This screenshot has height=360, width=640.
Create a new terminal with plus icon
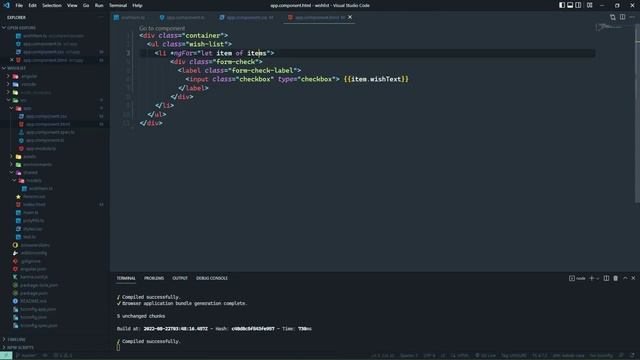pos(591,278)
